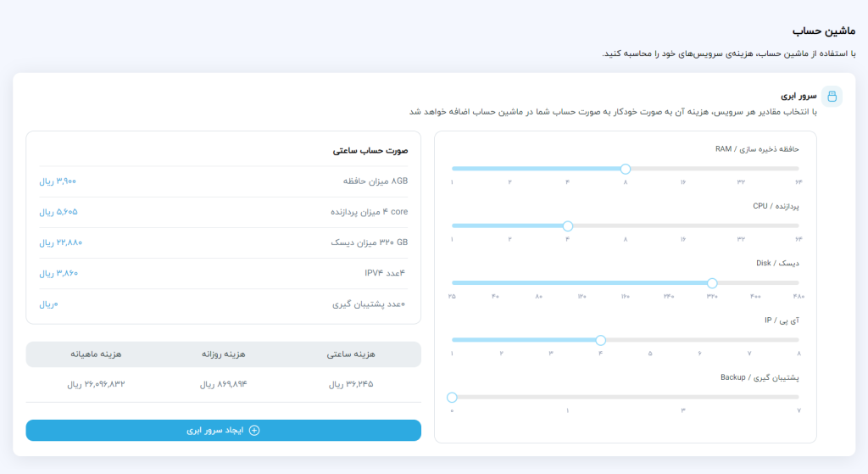Click the Backup slider handle at zero
The width and height of the screenshot is (868, 474).
452,397
